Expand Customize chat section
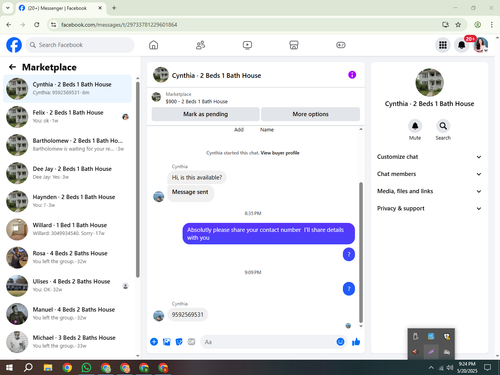The image size is (500, 375). click(x=429, y=157)
